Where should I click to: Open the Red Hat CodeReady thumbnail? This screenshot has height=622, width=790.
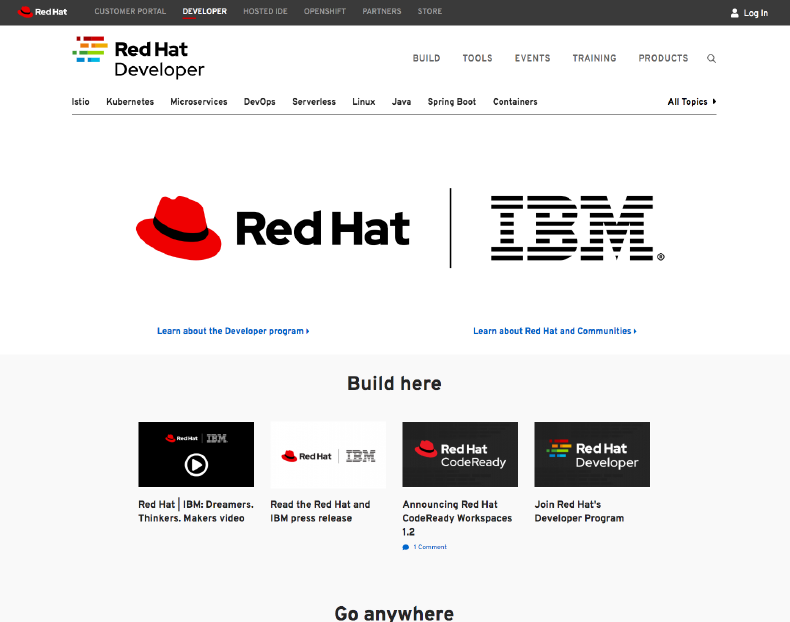[x=460, y=455]
